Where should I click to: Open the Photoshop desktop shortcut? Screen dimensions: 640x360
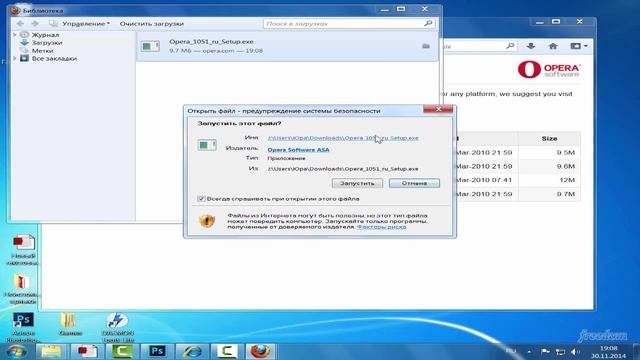(23, 327)
